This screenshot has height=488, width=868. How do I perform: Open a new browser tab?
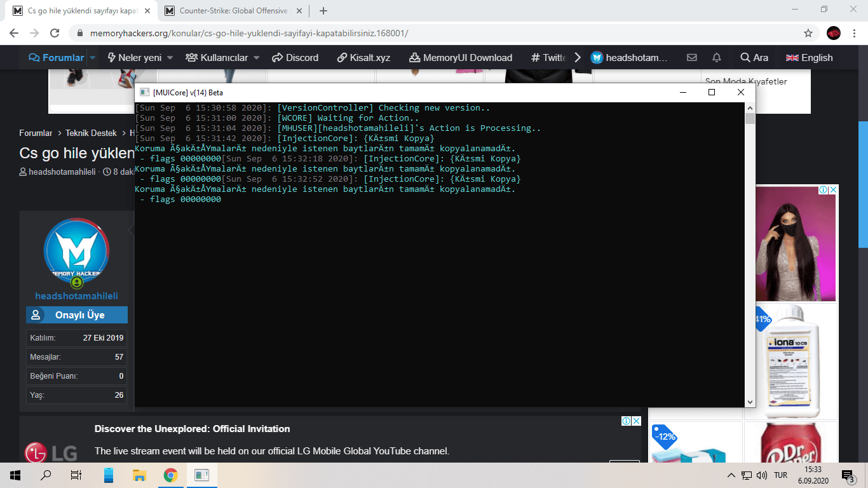(x=323, y=11)
